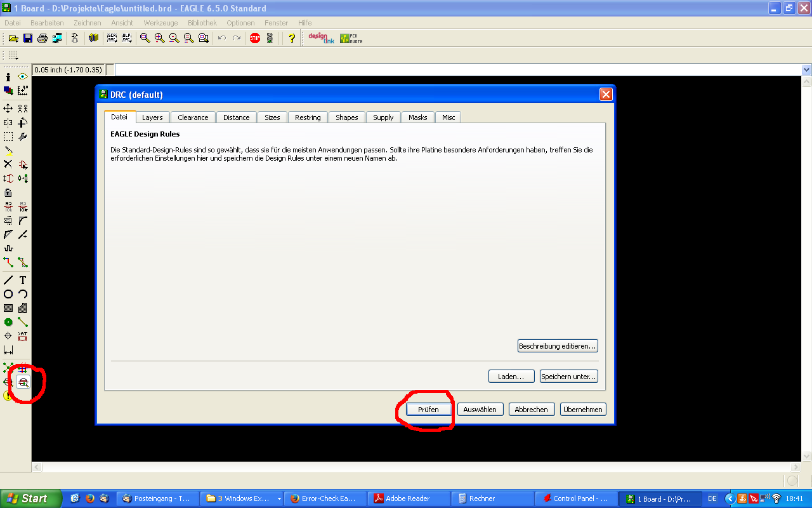Click the Übernehmen button
This screenshot has width=812, height=508.
(583, 410)
